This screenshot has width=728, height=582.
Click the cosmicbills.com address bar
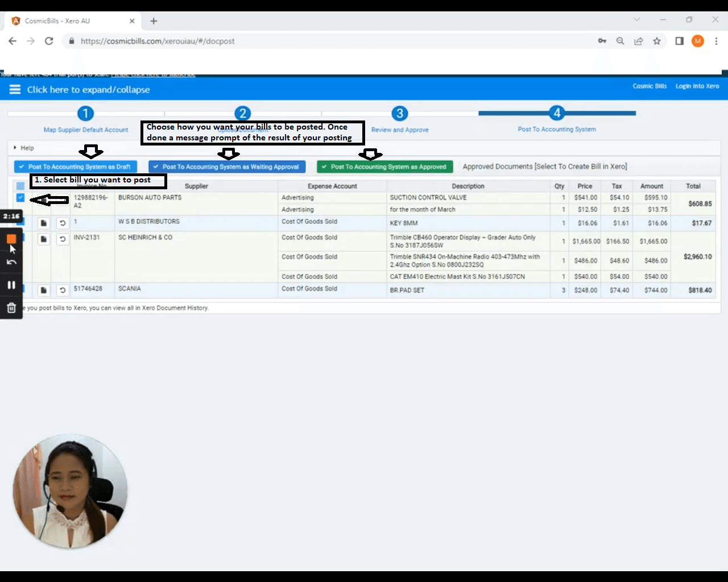(x=330, y=41)
